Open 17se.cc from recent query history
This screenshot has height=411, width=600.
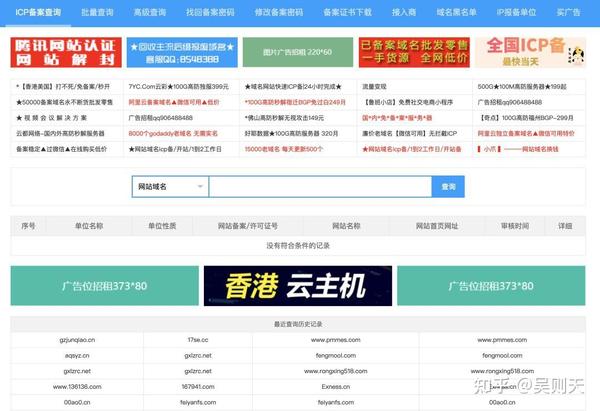click(198, 340)
